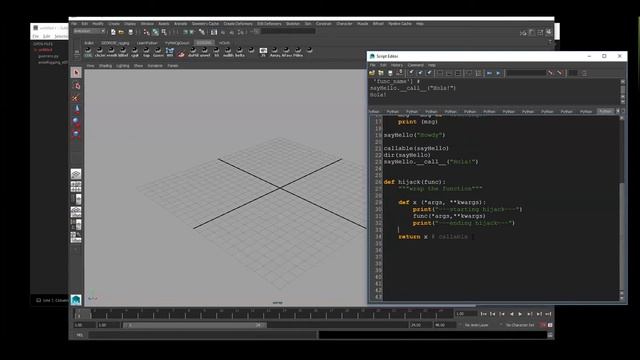The height and width of the screenshot is (360, 640).
Task: Open Skeleton menu in Maya menu bar
Action: point(293,24)
